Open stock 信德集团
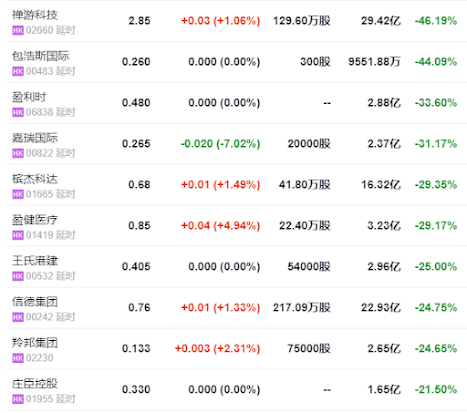Image resolution: width=467 pixels, height=413 pixels. [35, 302]
